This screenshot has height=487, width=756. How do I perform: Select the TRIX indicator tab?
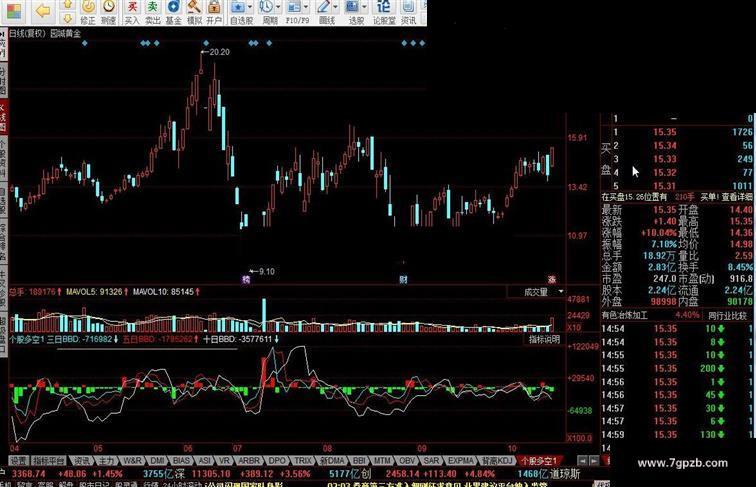(x=303, y=461)
